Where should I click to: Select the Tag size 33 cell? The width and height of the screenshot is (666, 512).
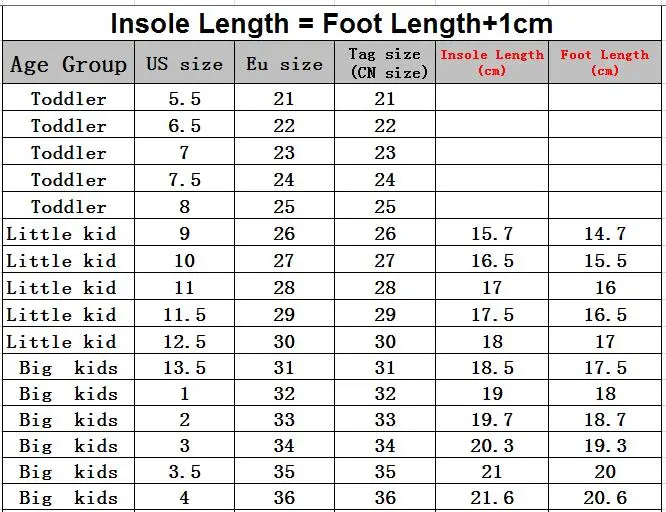(x=385, y=419)
